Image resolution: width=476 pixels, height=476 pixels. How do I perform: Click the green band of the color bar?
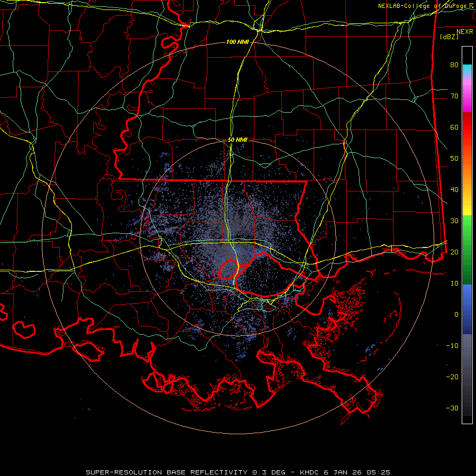(467, 250)
